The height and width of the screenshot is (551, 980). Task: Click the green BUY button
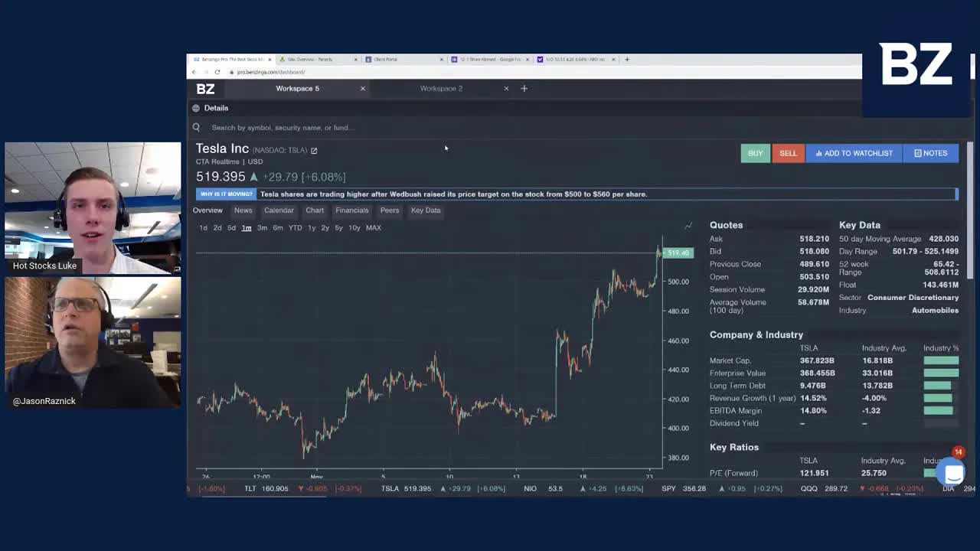point(755,153)
